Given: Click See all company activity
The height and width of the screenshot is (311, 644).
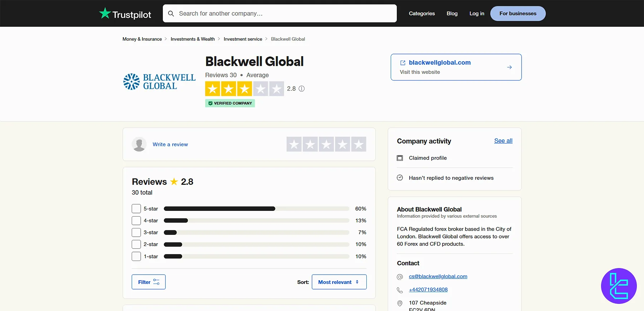Looking at the screenshot, I should 503,141.
